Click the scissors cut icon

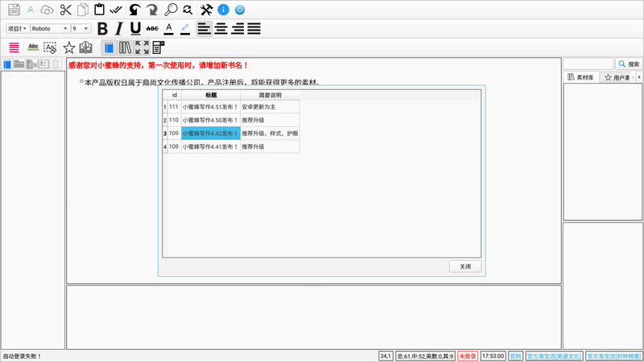point(66,10)
